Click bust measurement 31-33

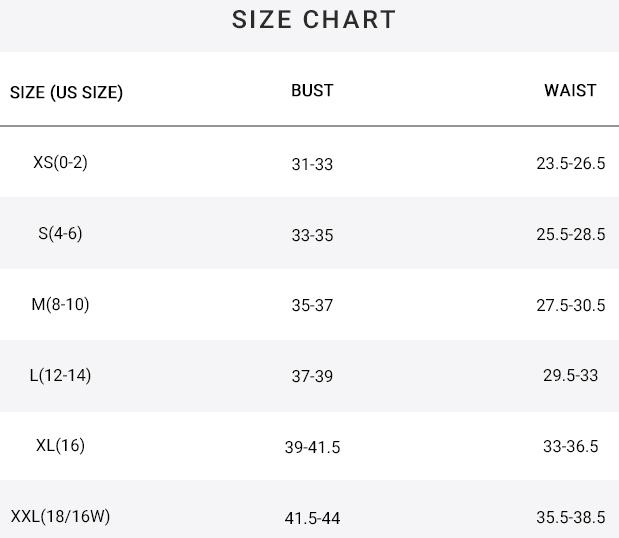pos(312,164)
